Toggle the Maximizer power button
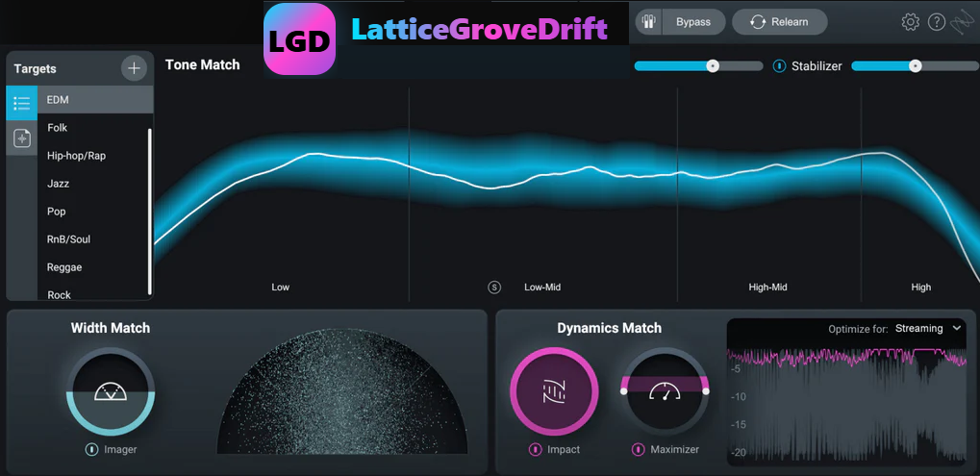Viewport: 980px width, 476px height. pyautogui.click(x=639, y=449)
